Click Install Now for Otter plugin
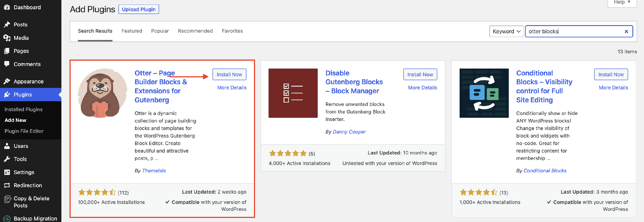Viewport: 644px width, 222px height. (x=229, y=75)
